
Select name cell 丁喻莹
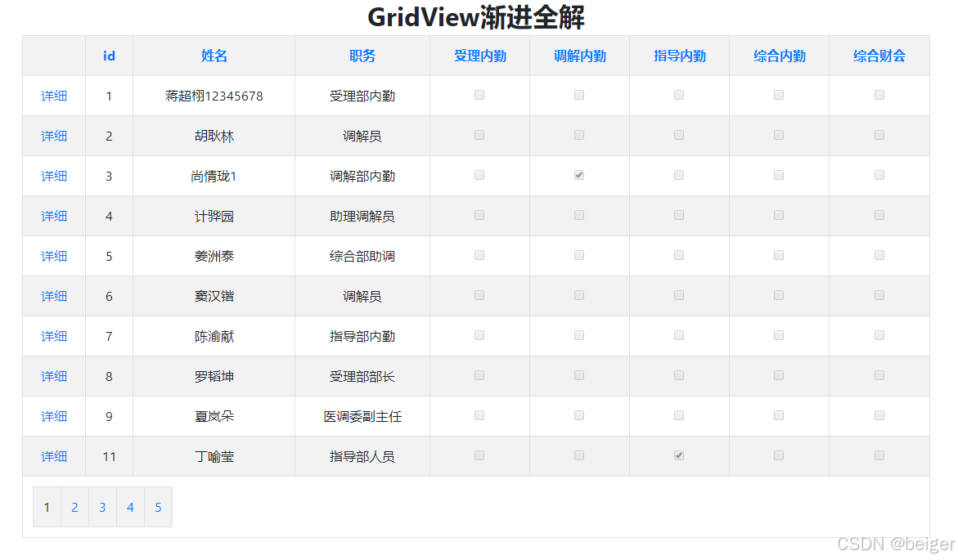click(x=214, y=456)
